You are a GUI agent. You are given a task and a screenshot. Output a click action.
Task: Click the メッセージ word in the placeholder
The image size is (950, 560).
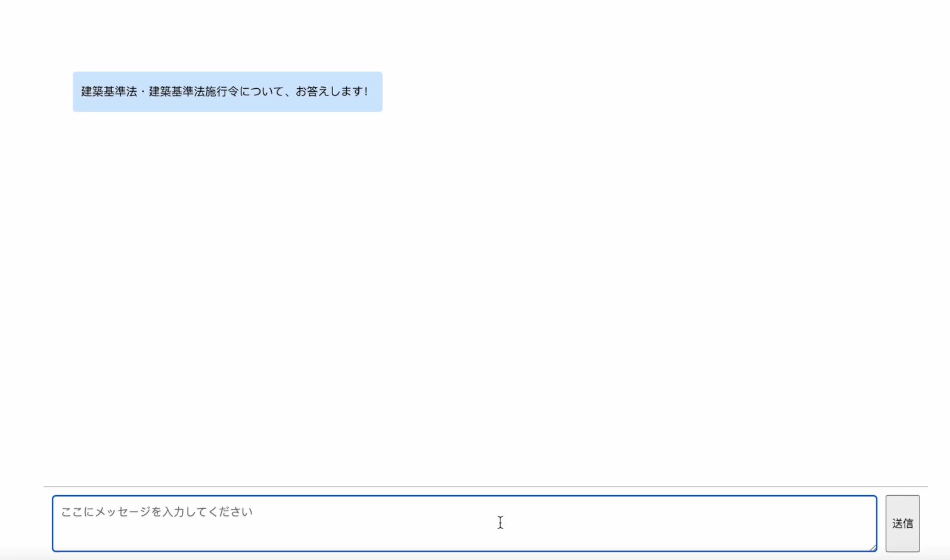123,512
